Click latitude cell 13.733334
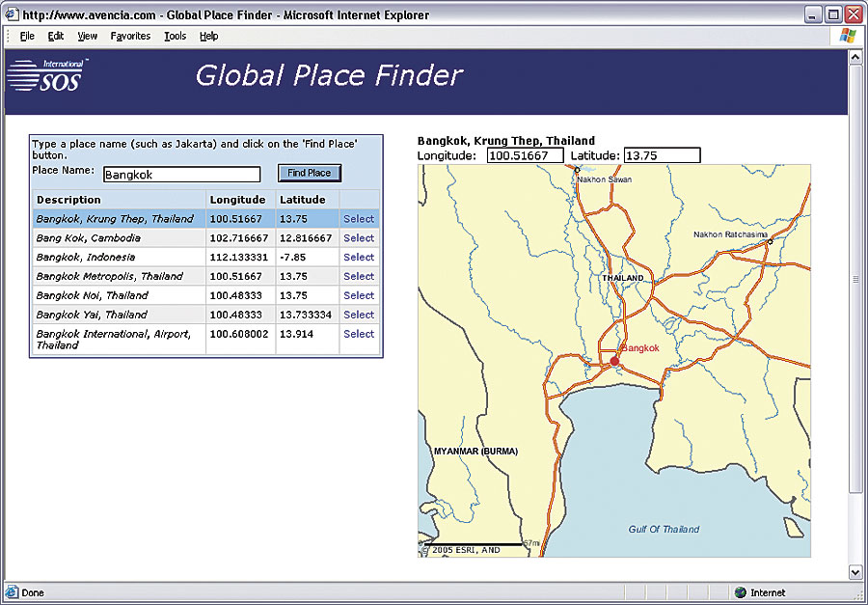868x605 pixels. pos(306,315)
